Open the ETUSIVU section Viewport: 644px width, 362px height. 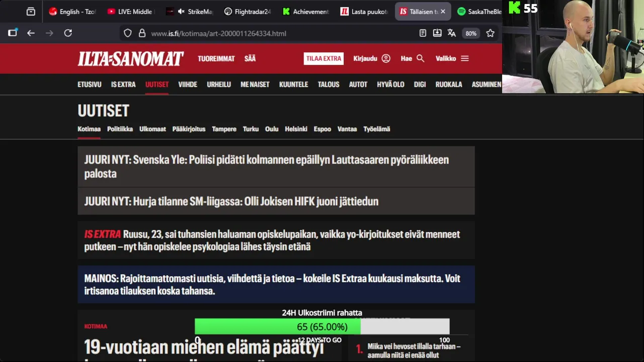(x=90, y=84)
